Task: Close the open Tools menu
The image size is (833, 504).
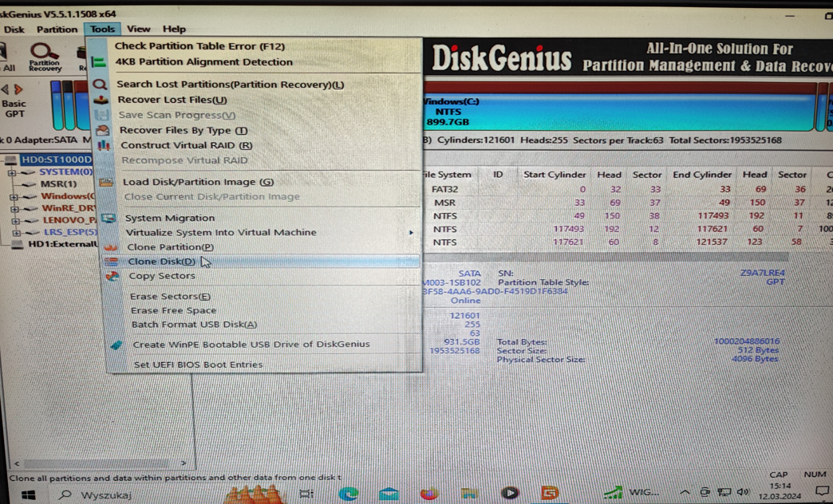Action: pyautogui.click(x=103, y=30)
